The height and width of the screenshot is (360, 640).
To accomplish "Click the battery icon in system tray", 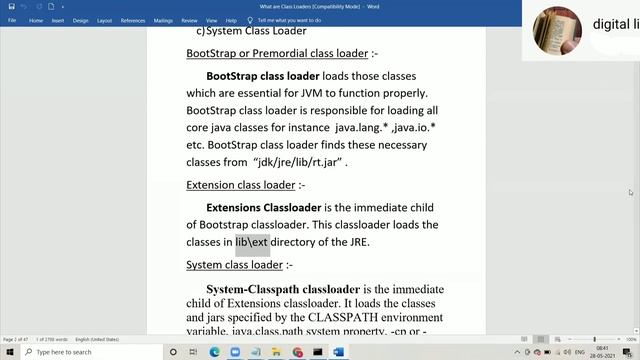I will [x=548, y=352].
